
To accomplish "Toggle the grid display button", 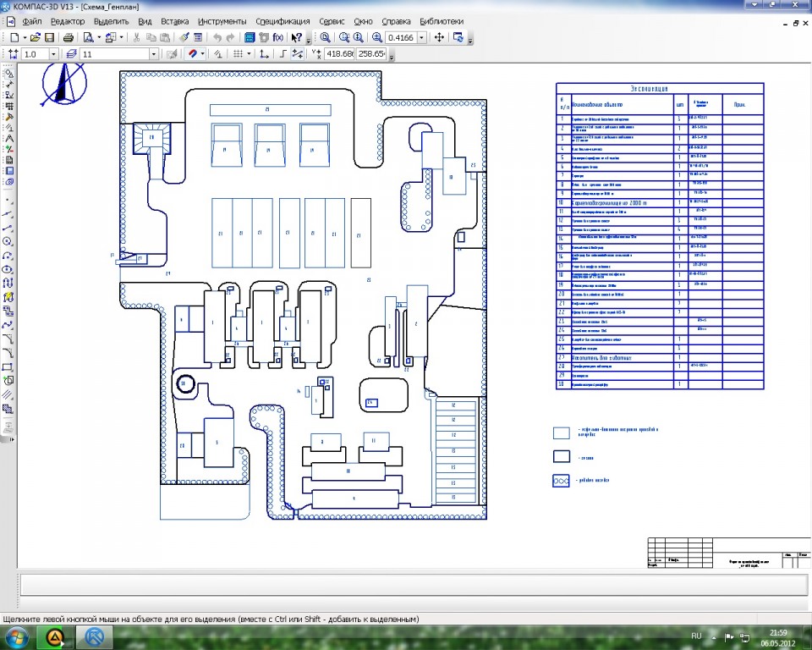I will click(x=238, y=54).
